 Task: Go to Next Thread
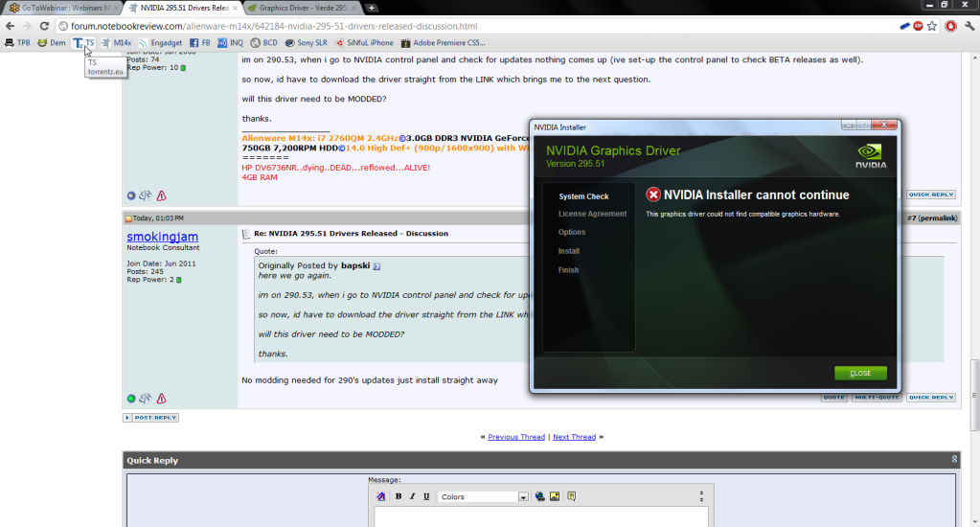(x=575, y=437)
